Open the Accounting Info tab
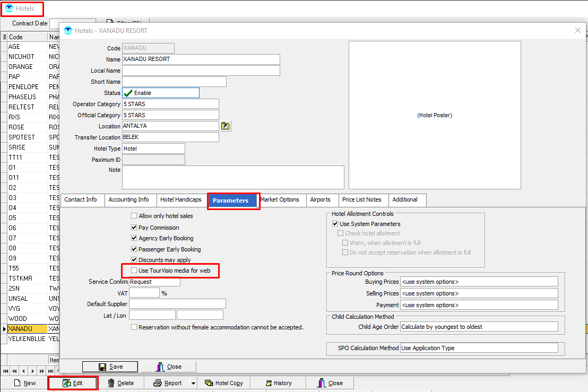This screenshot has width=588, height=392. [x=128, y=200]
